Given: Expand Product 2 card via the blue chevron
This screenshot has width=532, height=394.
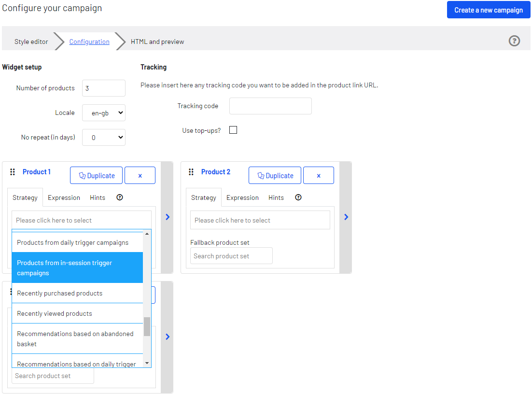Looking at the screenshot, I should (x=346, y=217).
